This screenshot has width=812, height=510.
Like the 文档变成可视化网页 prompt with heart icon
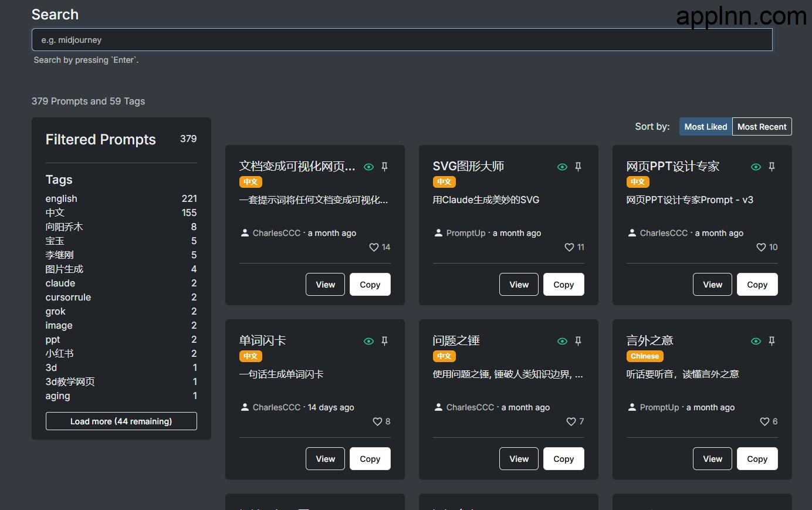[x=374, y=247]
